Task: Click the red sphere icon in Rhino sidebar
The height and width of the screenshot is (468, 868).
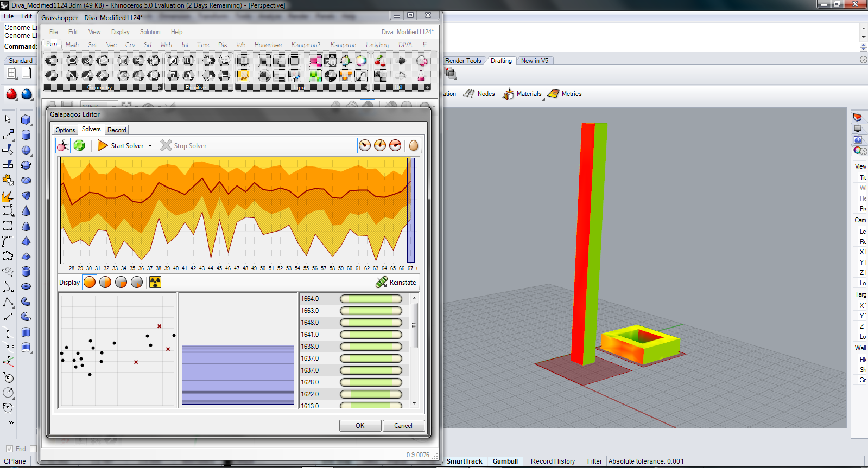Action: tap(11, 94)
